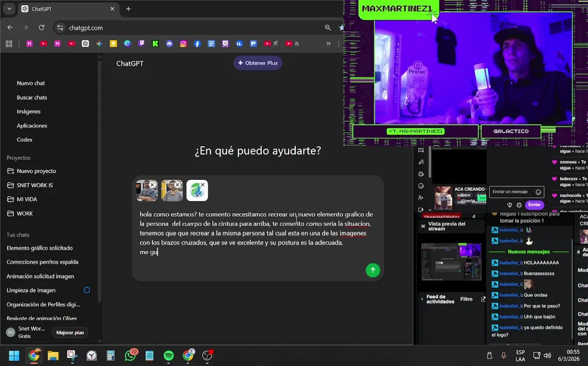Show more bookmarks with the double chevron
This screenshot has height=366, width=588.
point(328,44)
